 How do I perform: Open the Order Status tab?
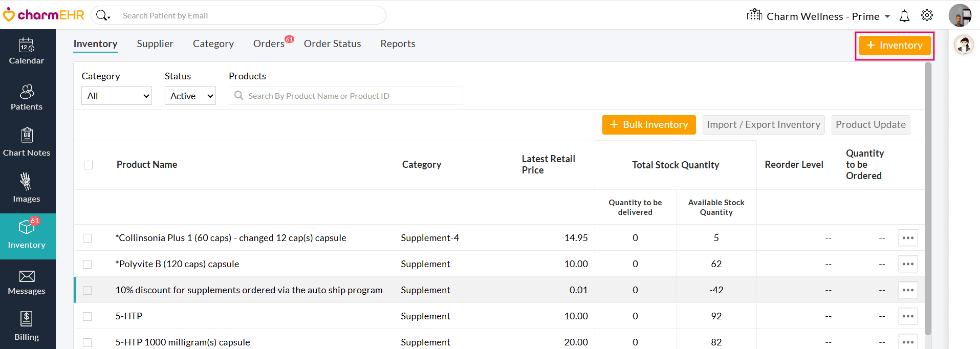(x=332, y=44)
